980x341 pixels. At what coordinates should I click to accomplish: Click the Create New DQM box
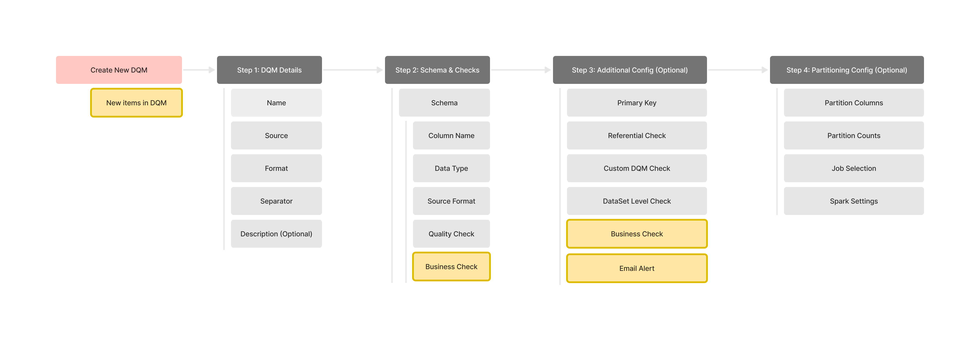119,70
